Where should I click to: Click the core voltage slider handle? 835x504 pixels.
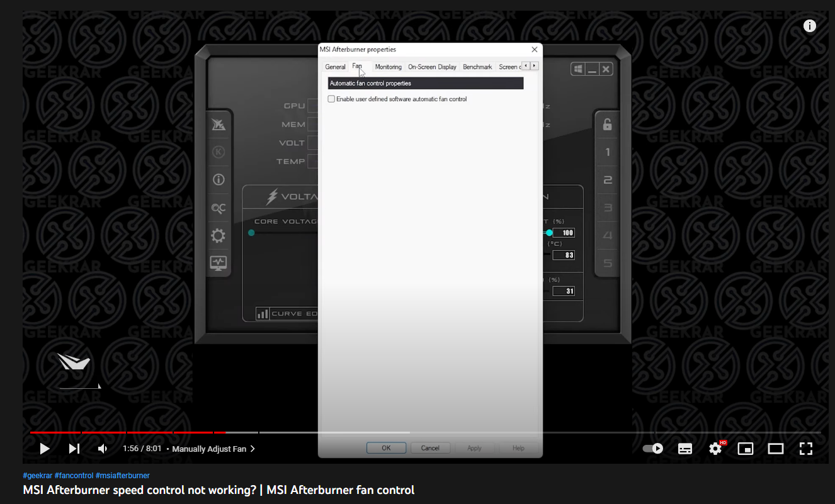251,233
